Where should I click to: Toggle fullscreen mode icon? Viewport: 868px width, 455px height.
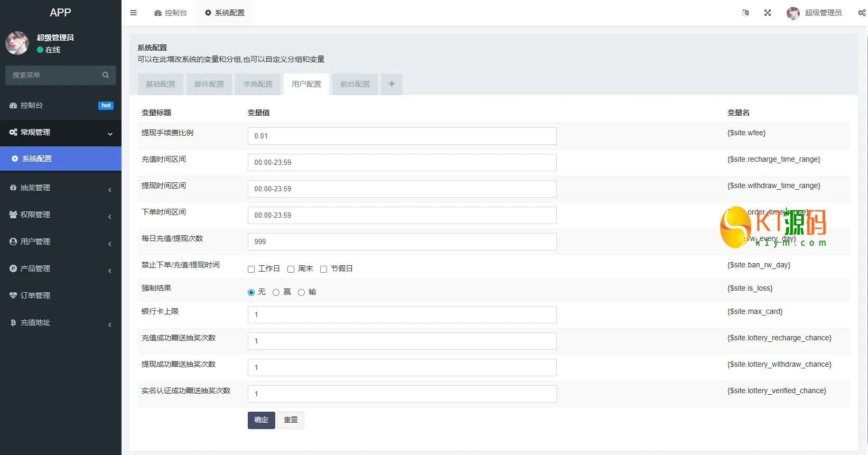click(768, 13)
